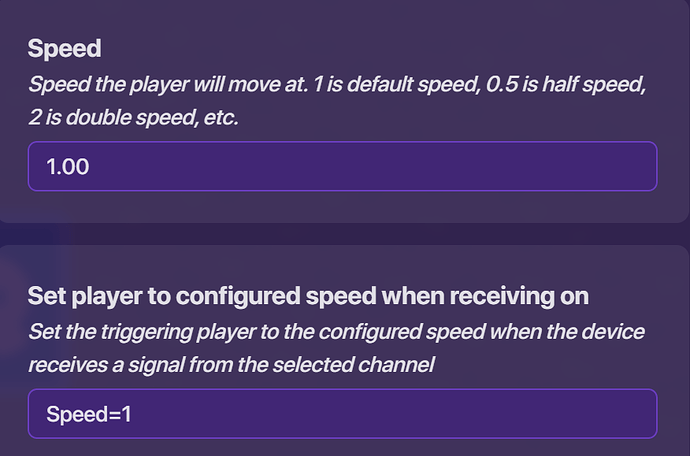Click the Speed input field showing 1.00
The width and height of the screenshot is (690, 456).
(x=342, y=166)
